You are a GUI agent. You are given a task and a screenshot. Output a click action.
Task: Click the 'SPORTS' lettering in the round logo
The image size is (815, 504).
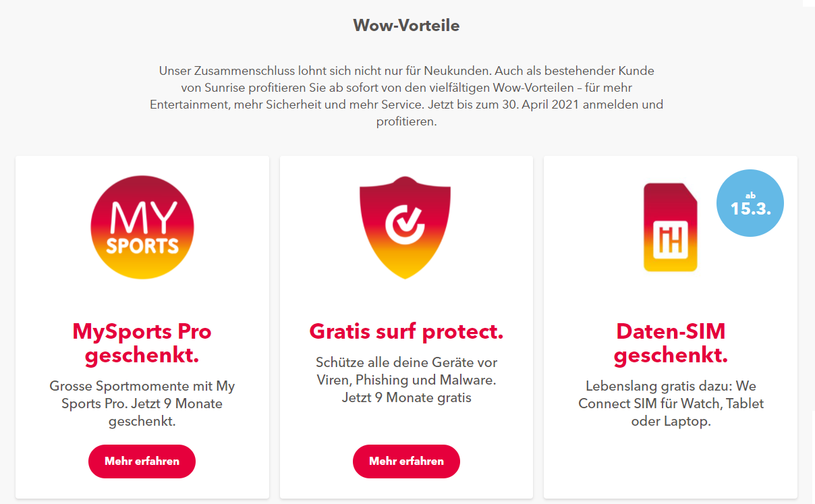point(142,244)
